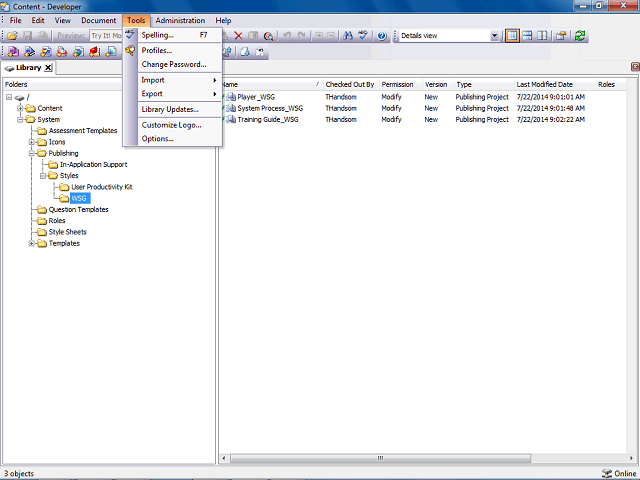Open the Edit menu
The image size is (640, 480).
38,20
